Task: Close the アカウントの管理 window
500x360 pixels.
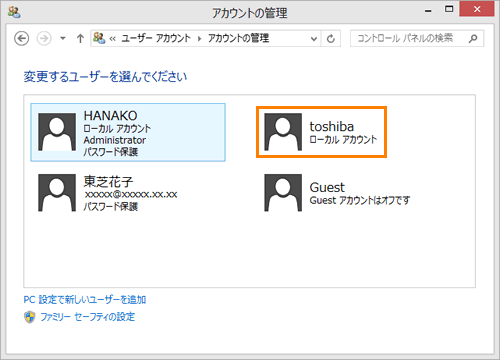Action: [477, 9]
